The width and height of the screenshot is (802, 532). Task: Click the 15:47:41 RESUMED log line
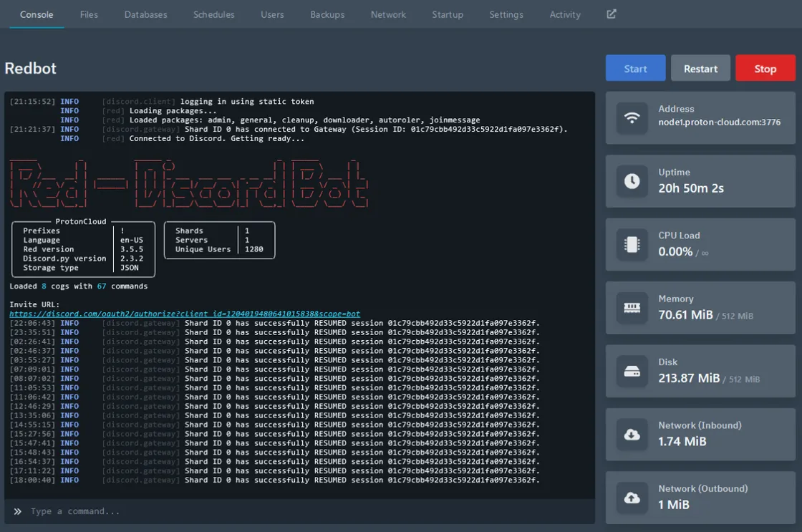[275, 443]
